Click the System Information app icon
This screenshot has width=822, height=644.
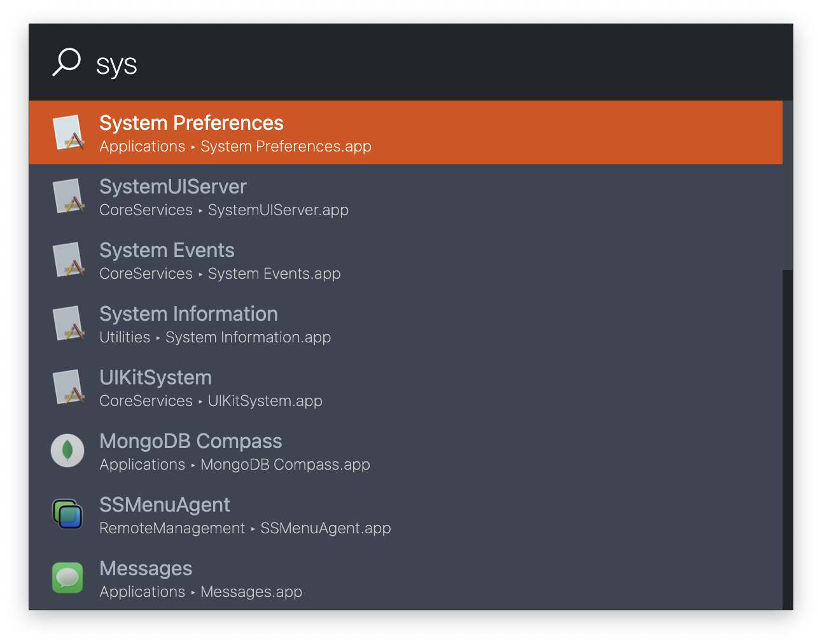coord(68,323)
